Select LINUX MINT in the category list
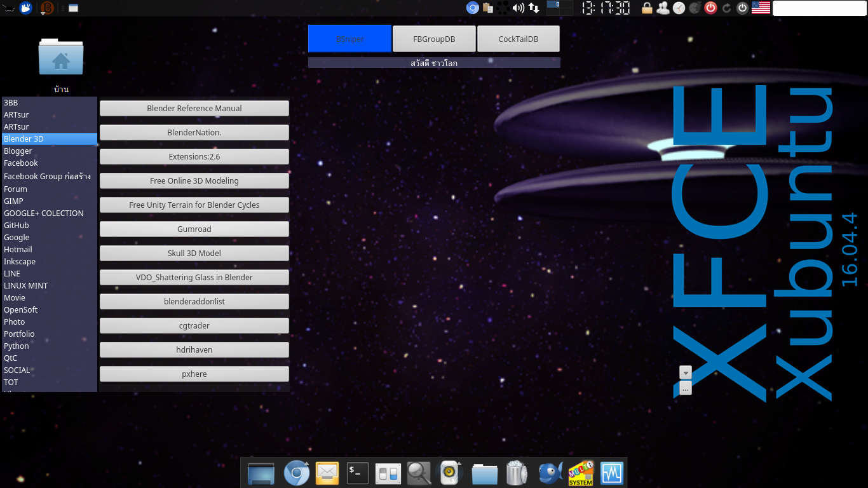The width and height of the screenshot is (868, 488). point(50,285)
